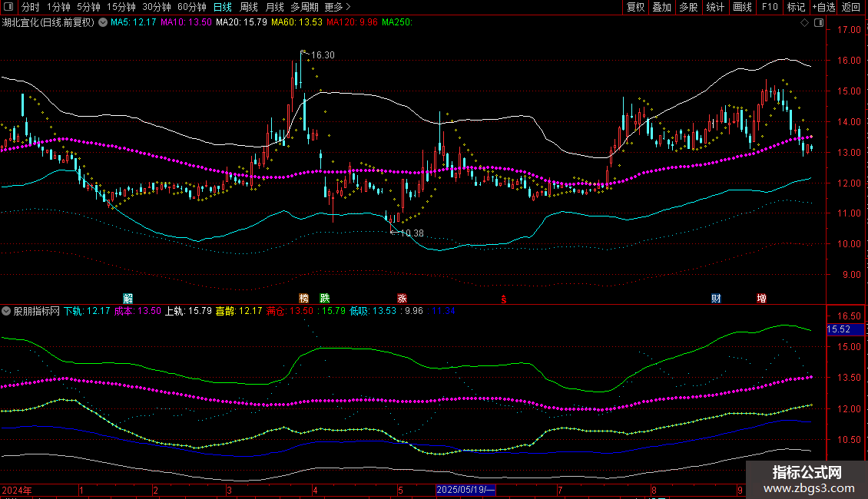868x499 pixels.
Task: Click month 7 on the timeline
Action: 560,490
